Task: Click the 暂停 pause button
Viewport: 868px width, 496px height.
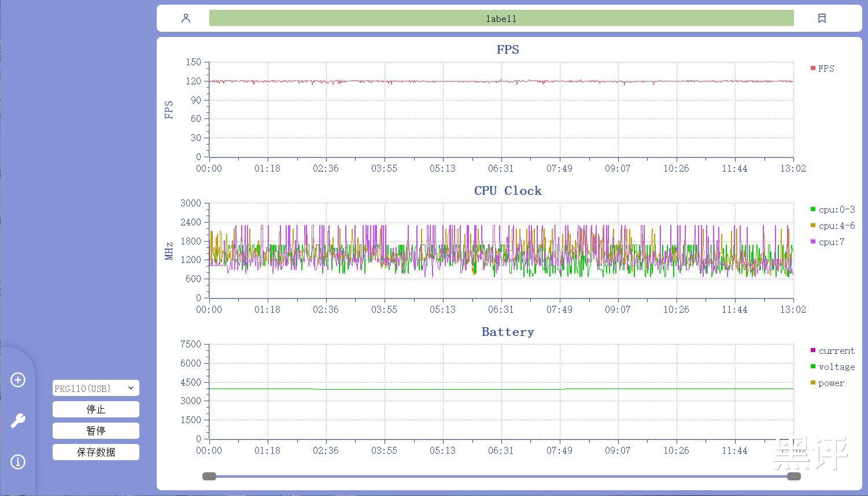Action: (x=96, y=431)
